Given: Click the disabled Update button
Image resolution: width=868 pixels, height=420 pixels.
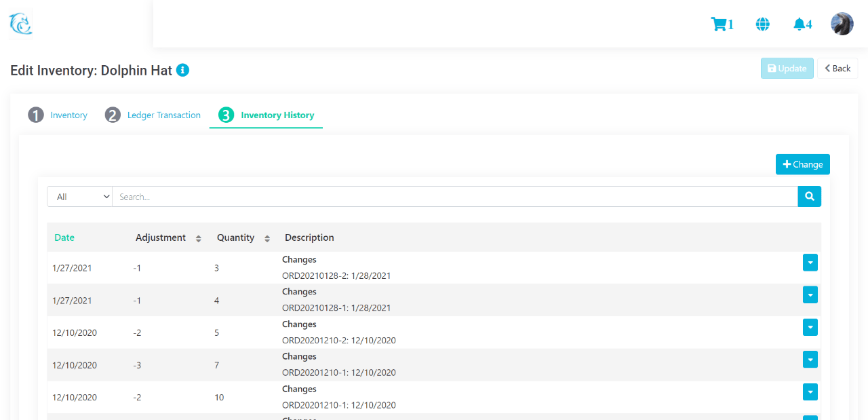Looking at the screenshot, I should [x=787, y=69].
